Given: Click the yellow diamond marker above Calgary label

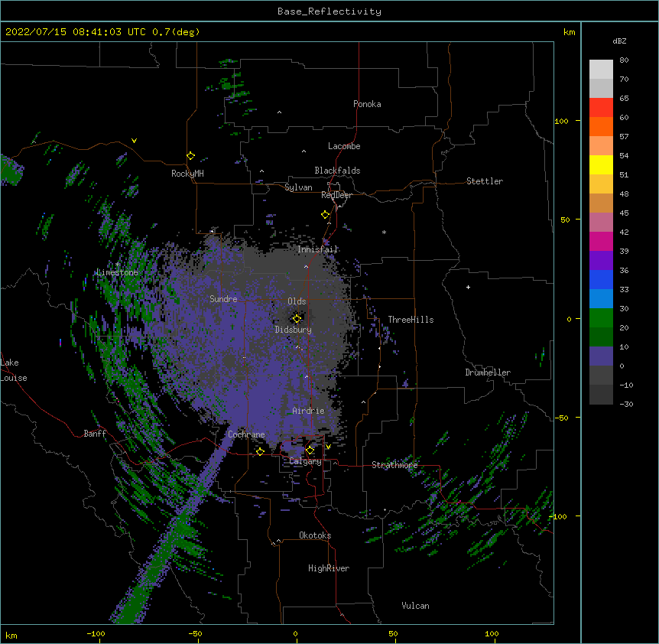Looking at the screenshot, I should (310, 450).
